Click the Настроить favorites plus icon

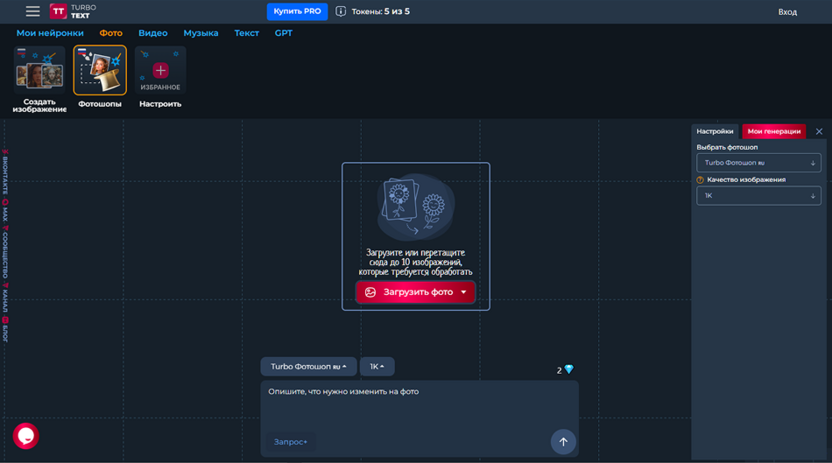point(160,71)
